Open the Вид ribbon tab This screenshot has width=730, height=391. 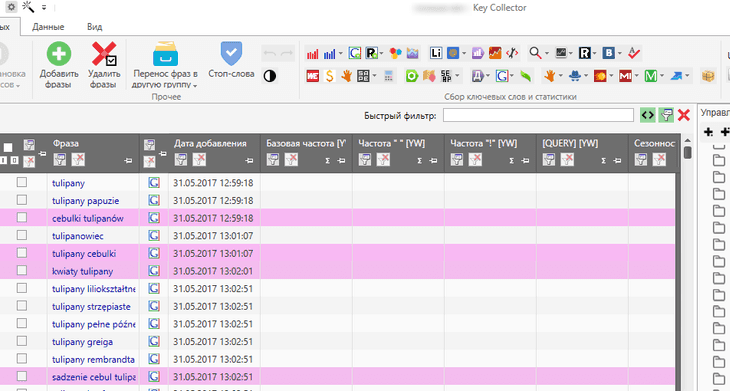95,27
